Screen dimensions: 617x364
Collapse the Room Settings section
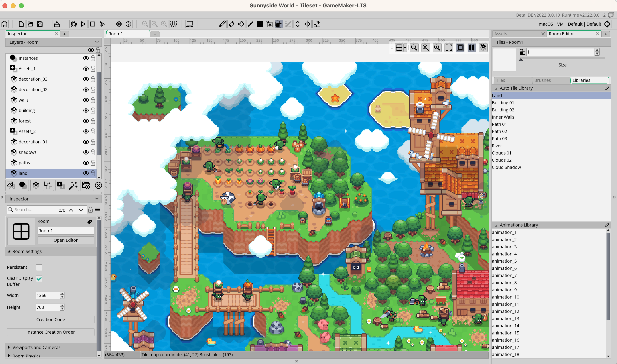coord(9,251)
